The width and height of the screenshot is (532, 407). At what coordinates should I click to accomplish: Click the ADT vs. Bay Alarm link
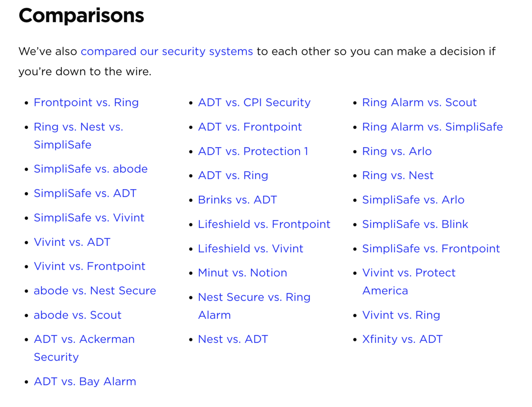tap(85, 381)
